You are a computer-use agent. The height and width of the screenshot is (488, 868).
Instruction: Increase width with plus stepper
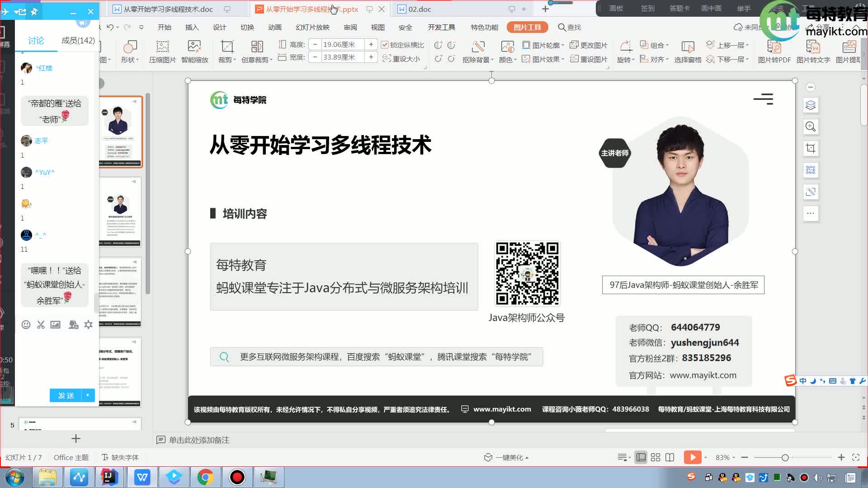point(371,57)
